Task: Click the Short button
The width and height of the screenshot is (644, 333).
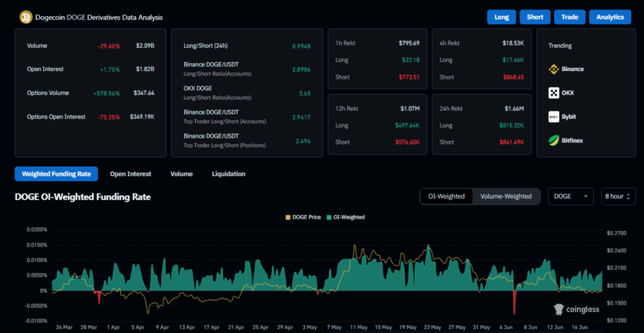Action: (535, 17)
